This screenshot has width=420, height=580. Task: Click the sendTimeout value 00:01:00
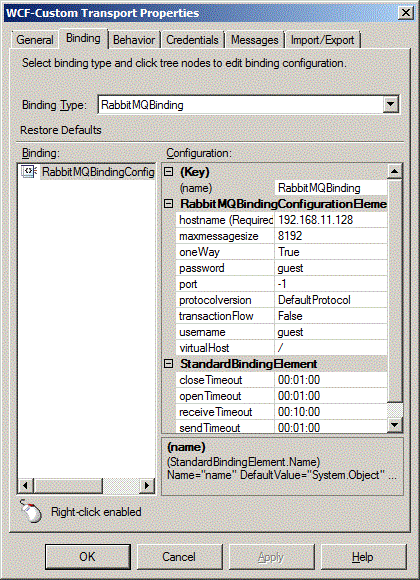(331, 427)
